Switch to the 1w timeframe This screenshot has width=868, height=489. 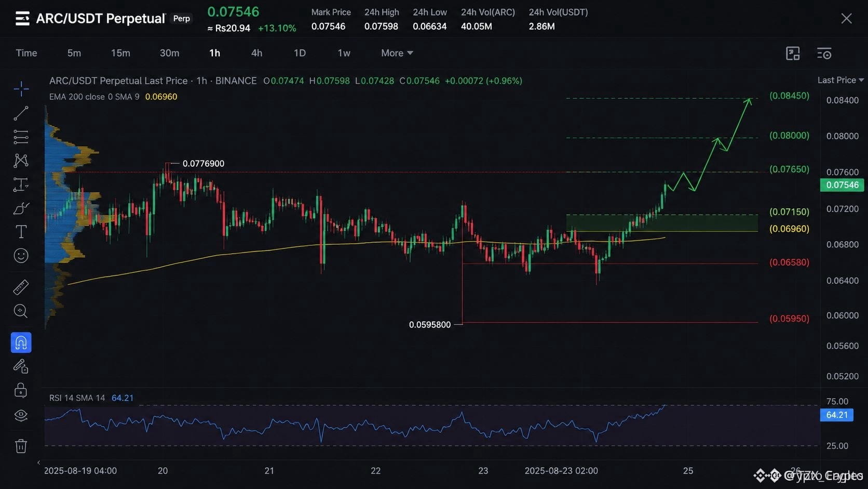344,53
